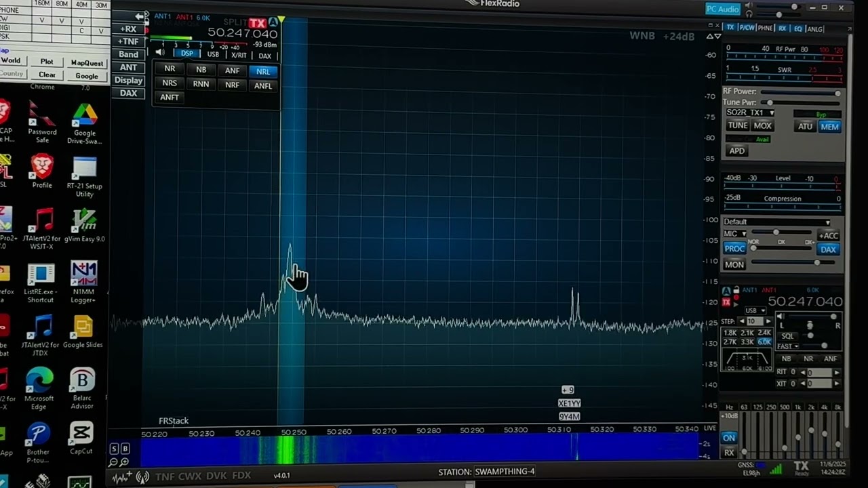868x488 pixels.
Task: Open the Microsoft Edge desktop icon
Action: pos(39,389)
